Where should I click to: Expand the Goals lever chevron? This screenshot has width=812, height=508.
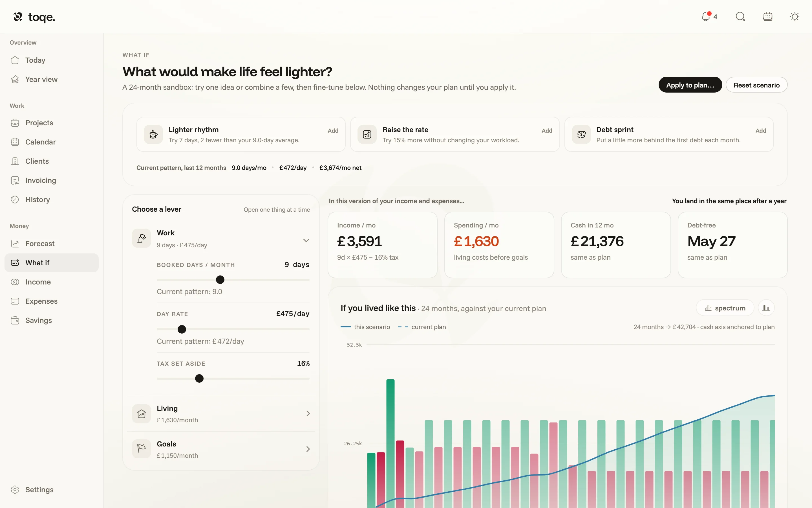coord(308,449)
